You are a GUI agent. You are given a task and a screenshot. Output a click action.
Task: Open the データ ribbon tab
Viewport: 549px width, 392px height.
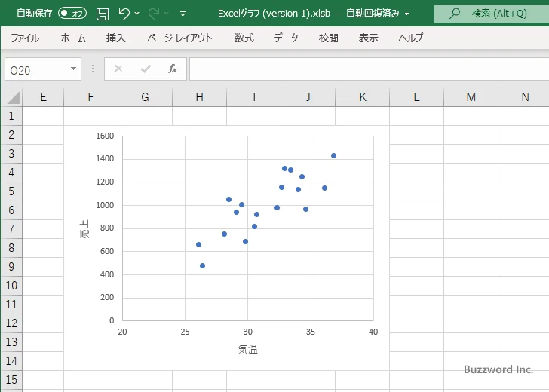point(286,38)
